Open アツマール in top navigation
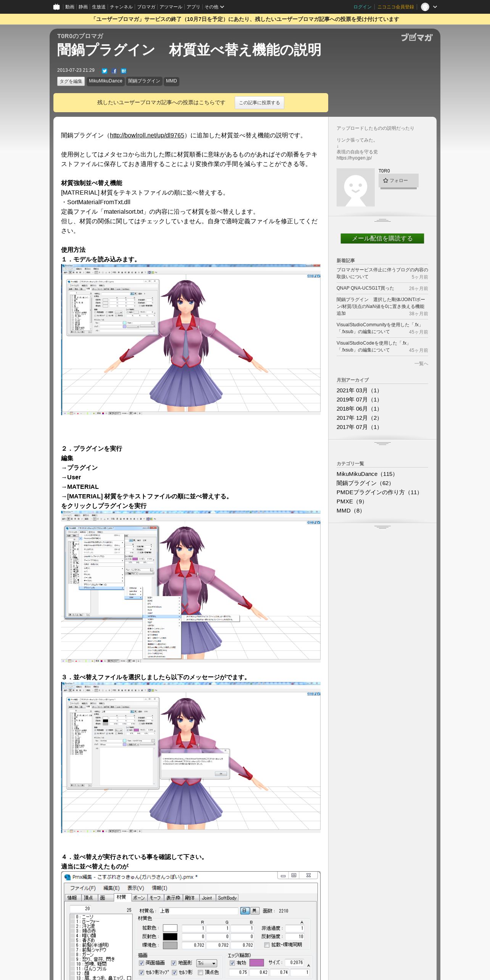The height and width of the screenshot is (980, 490). (171, 7)
